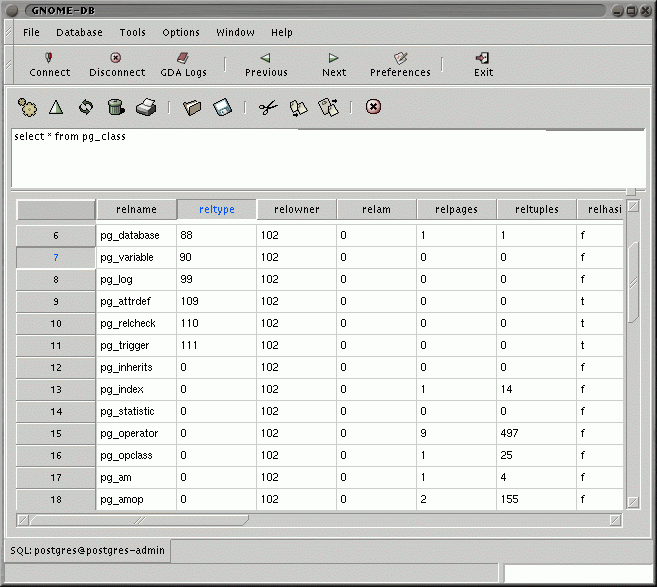Click the refresh arrows icon
The height and width of the screenshot is (587, 657).
click(86, 107)
